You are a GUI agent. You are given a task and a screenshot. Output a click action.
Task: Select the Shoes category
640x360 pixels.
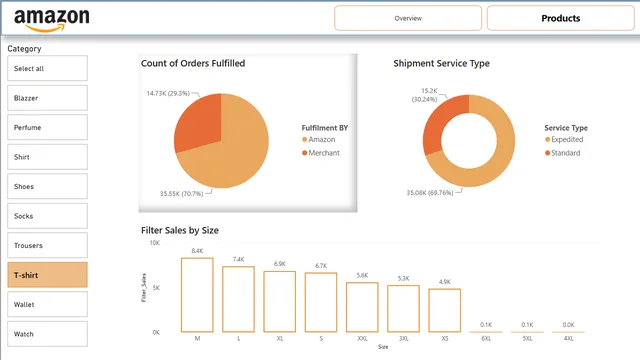[47, 186]
